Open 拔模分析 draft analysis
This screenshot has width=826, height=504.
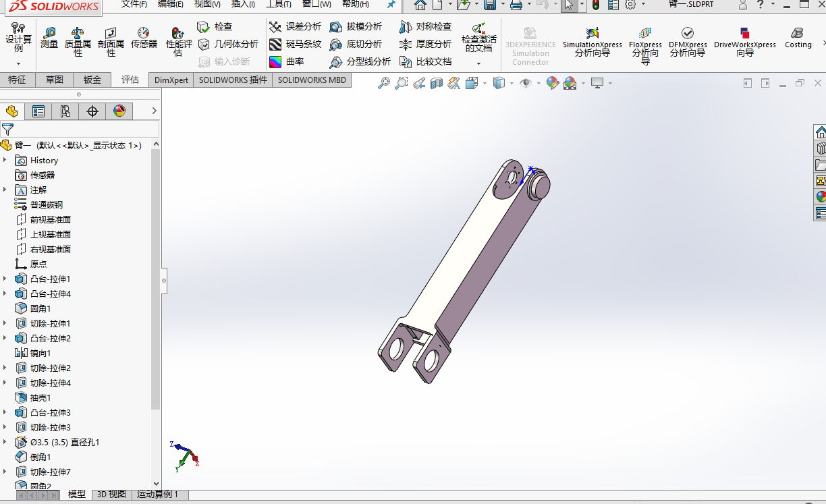click(x=356, y=27)
